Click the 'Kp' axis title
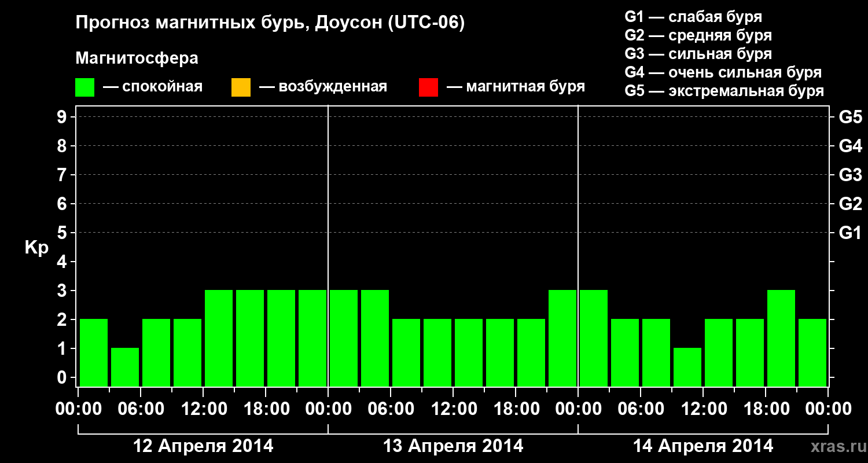 click(x=36, y=248)
